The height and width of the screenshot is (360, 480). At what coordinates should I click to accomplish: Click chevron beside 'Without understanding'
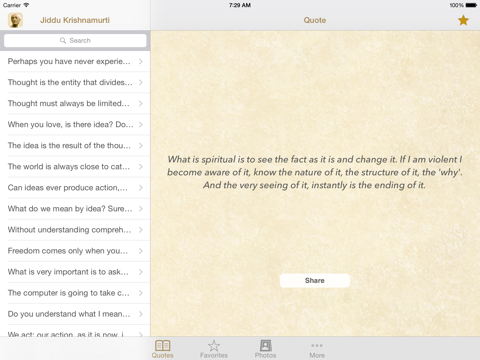point(141,230)
